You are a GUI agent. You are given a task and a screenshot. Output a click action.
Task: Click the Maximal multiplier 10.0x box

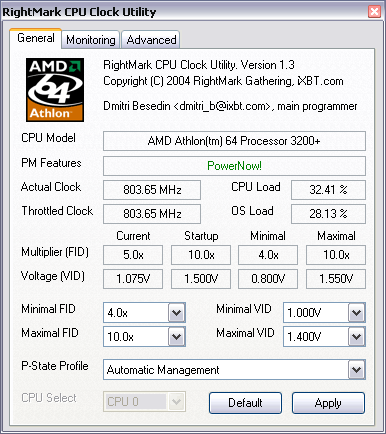tap(336, 255)
